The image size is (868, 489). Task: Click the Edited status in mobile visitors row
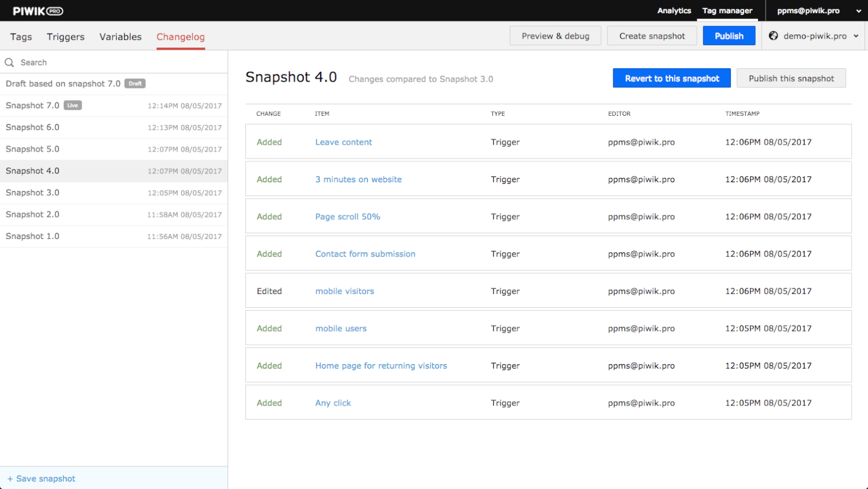click(269, 291)
